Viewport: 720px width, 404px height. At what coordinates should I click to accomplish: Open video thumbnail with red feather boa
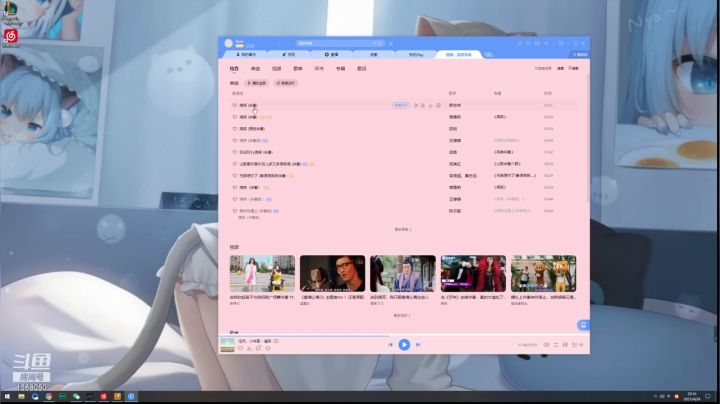click(x=473, y=274)
